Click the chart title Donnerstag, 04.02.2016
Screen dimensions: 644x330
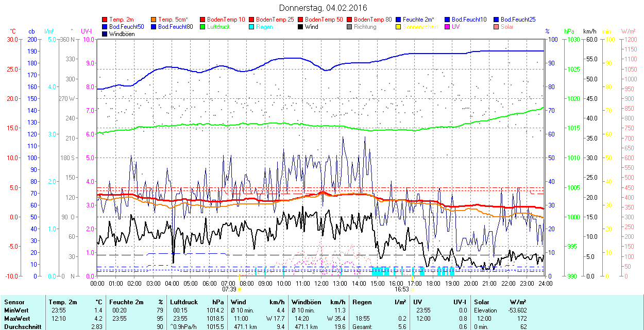(x=323, y=8)
